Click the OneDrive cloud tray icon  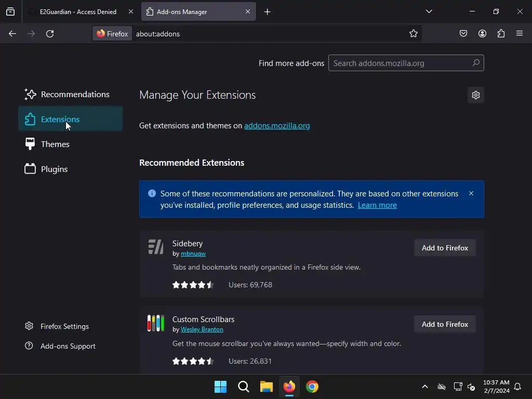coord(442,387)
